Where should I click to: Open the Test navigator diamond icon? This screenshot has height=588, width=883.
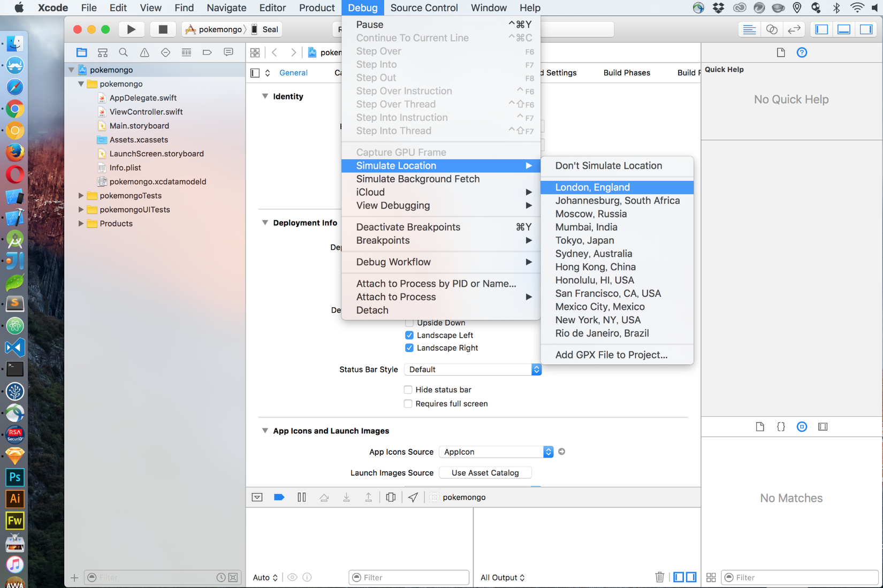[165, 52]
